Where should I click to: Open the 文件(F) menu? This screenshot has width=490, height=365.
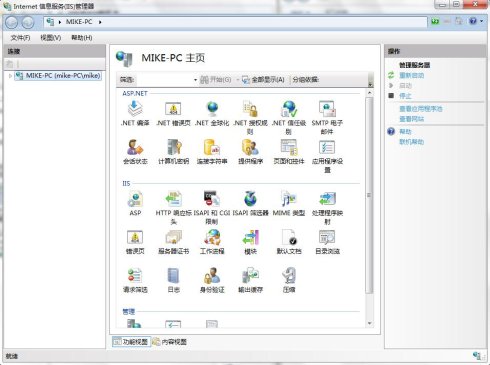20,38
